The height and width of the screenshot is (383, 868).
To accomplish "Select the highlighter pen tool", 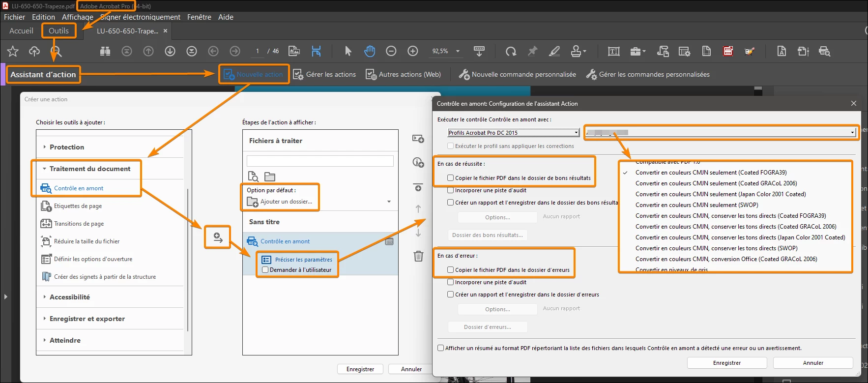I will [554, 51].
